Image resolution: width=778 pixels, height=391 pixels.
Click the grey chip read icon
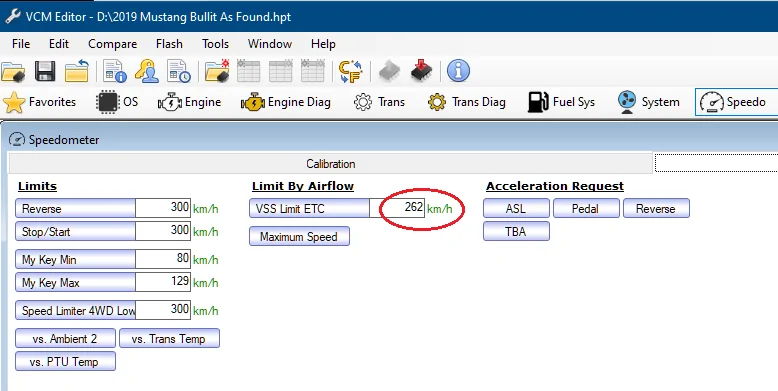(x=389, y=71)
